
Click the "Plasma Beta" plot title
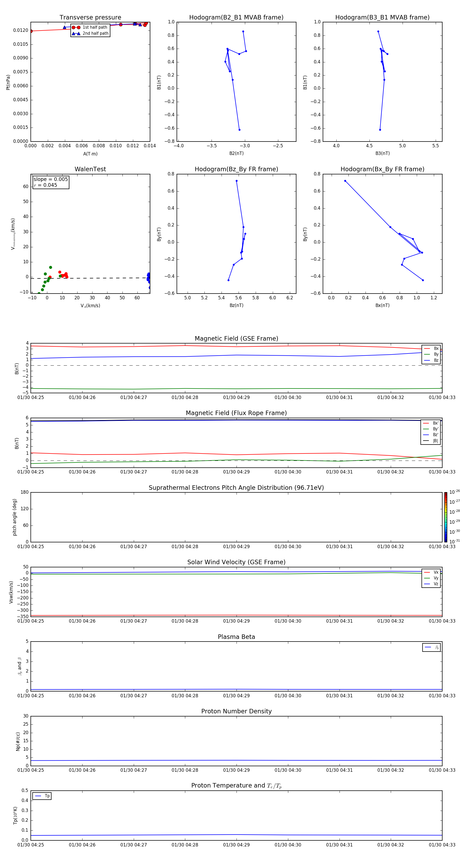236,637
